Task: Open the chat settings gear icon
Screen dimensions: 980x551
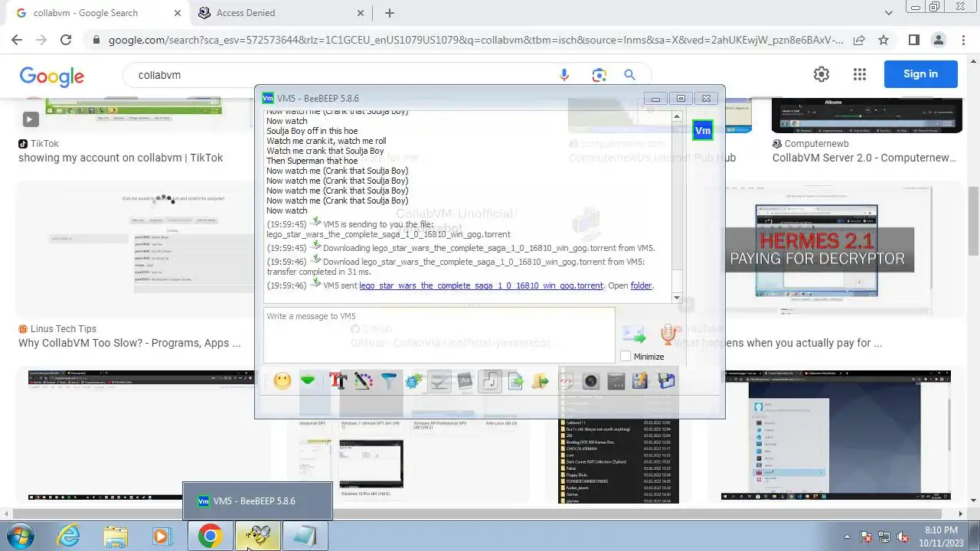Action: pos(413,380)
